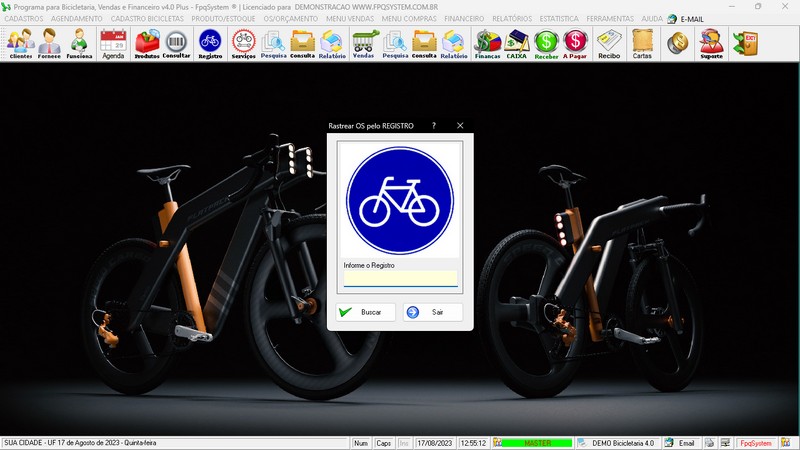Open the Funciona employees icon
This screenshot has width=800, height=450.
tap(79, 44)
